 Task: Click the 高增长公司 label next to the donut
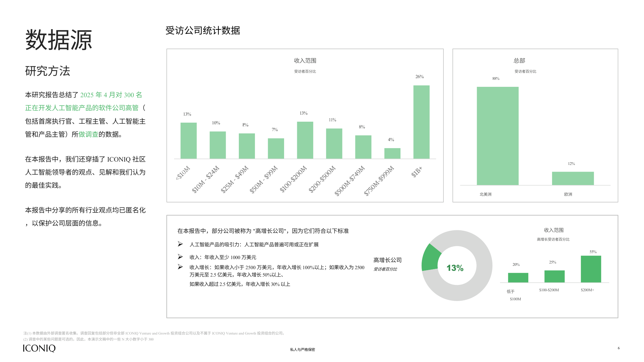[x=387, y=260]
